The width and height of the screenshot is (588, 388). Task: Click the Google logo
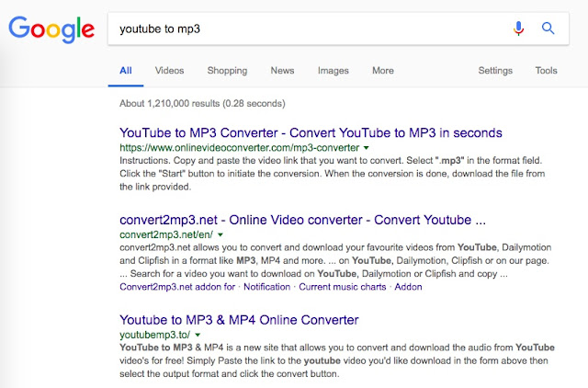click(51, 29)
